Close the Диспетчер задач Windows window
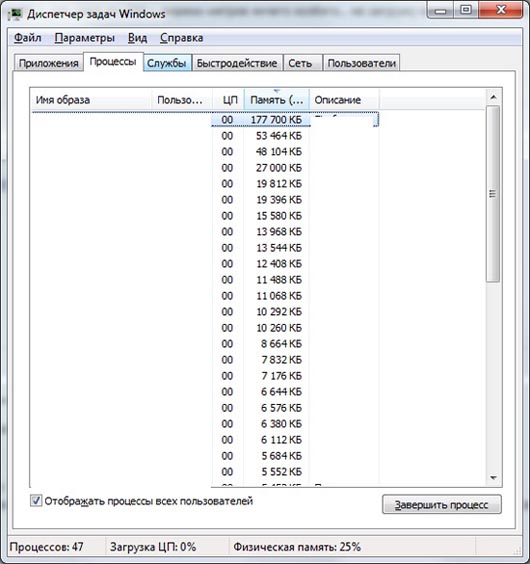530x564 pixels. click(x=500, y=10)
